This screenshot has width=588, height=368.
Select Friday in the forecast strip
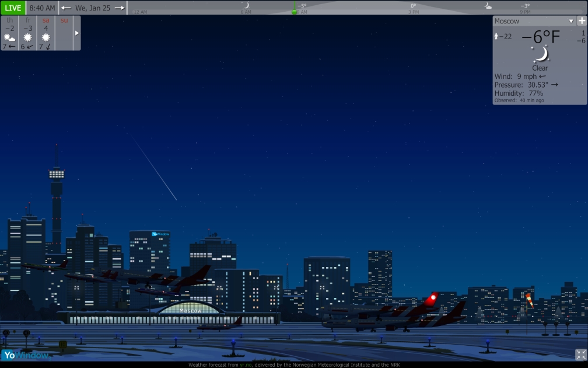28,33
